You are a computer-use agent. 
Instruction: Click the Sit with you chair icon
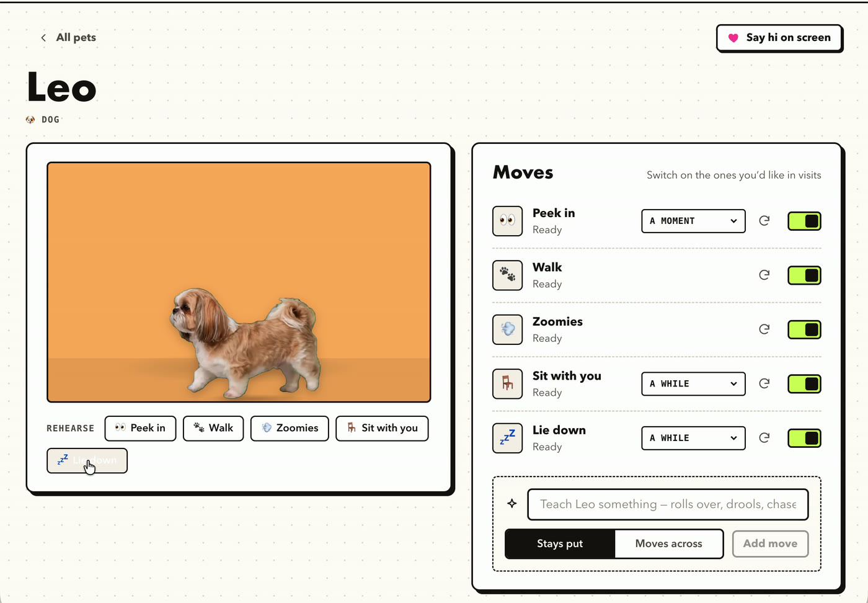(x=507, y=384)
